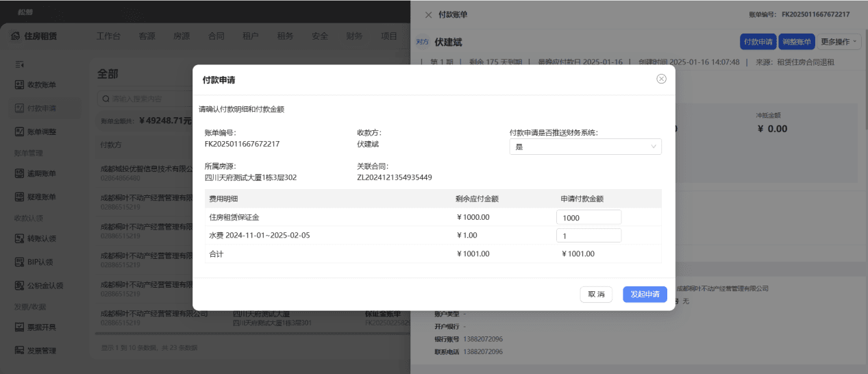The width and height of the screenshot is (868, 374).
Task: Click the 冲抵金额 ¥ 0.00 value
Action: tap(771, 129)
